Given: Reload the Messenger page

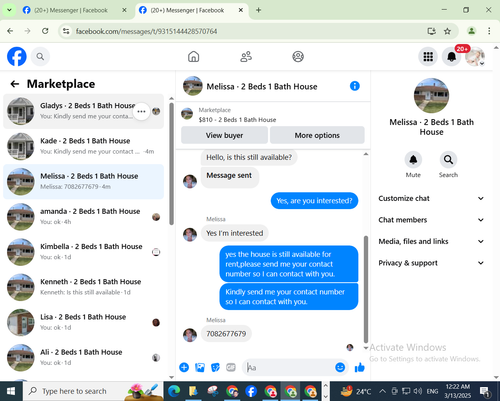Looking at the screenshot, I should tap(45, 31).
